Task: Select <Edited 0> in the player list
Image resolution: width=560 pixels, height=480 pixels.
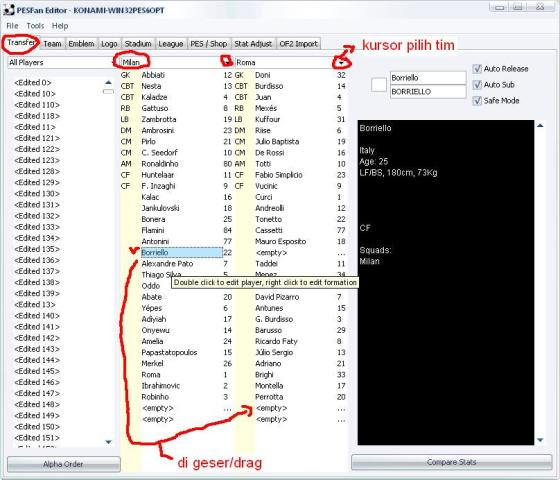Action: [x=33, y=82]
